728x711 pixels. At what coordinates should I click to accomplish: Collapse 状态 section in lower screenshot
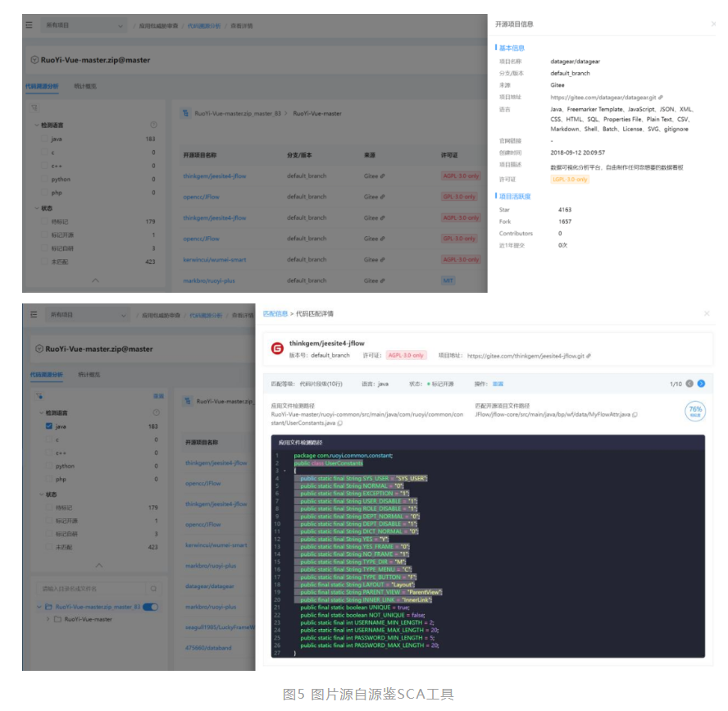41,495
